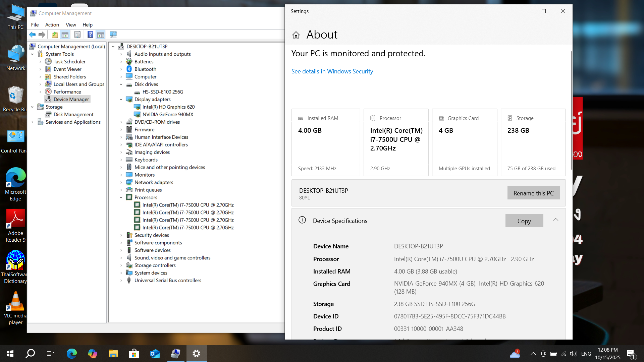Open the View menu
Viewport: 644px width, 362px height.
coord(70,24)
